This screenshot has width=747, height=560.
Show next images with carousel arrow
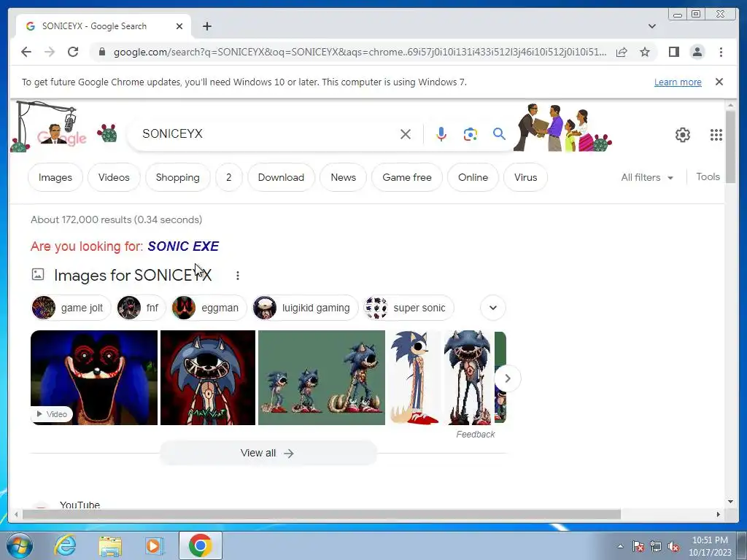[x=508, y=378]
